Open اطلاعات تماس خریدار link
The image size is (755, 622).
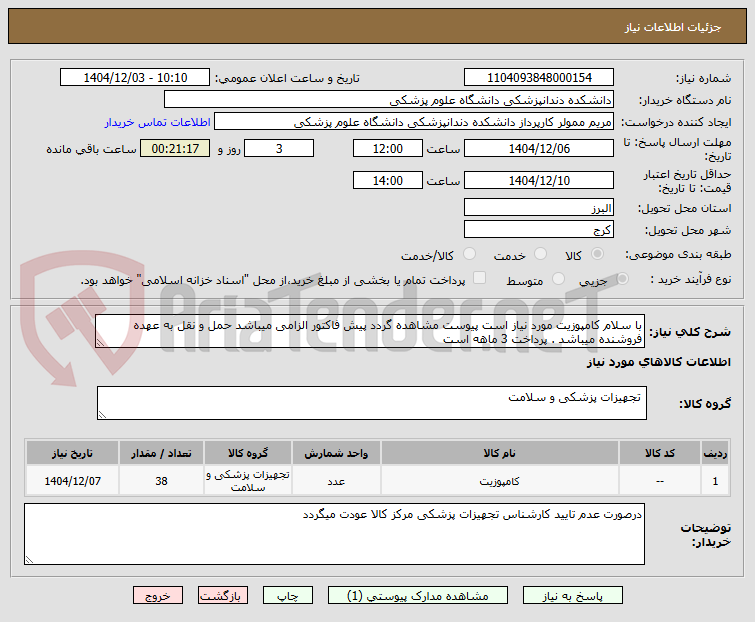coord(157,122)
